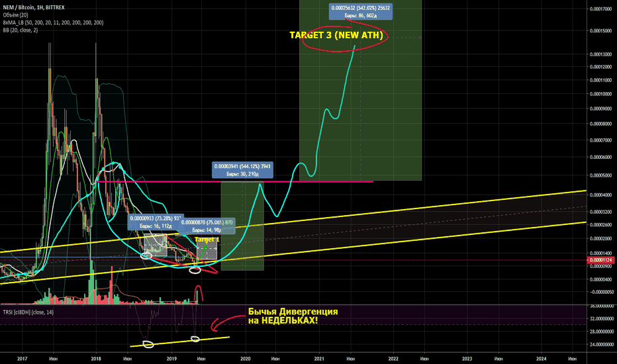Click the 73.28% measurement label

[x=155, y=222]
